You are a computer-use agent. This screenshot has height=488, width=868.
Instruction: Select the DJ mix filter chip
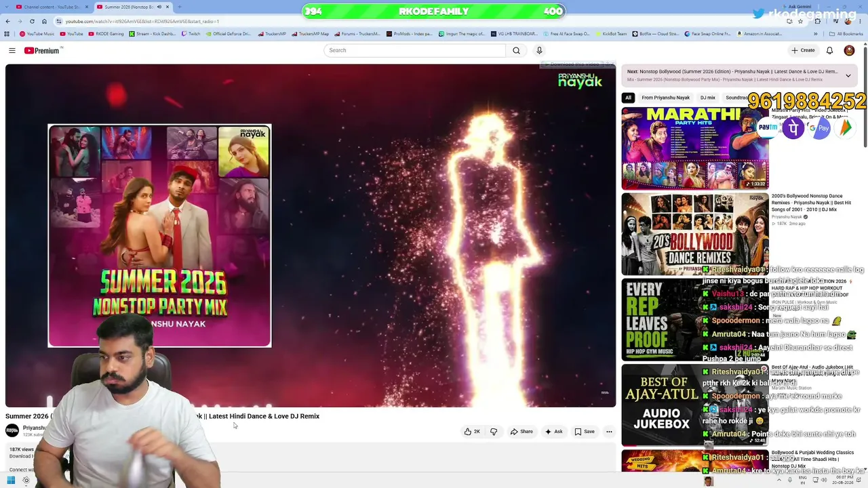tap(708, 98)
